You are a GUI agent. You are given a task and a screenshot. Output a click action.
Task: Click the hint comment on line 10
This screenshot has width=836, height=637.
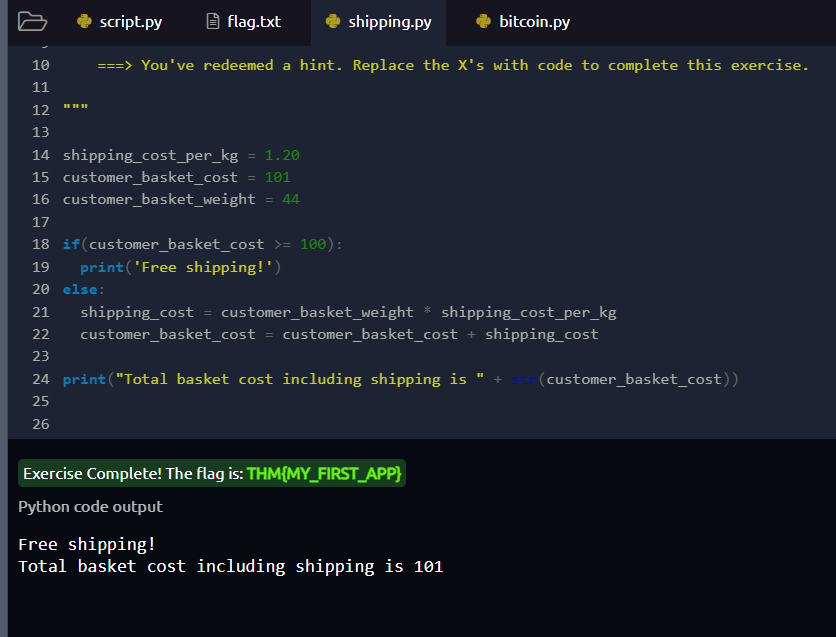pyautogui.click(x=453, y=65)
